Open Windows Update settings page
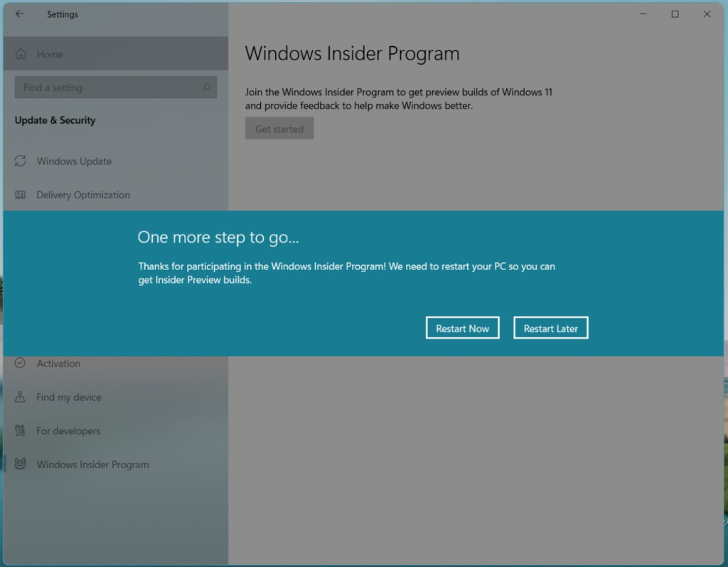Viewport: 728px width, 567px height. pos(74,161)
